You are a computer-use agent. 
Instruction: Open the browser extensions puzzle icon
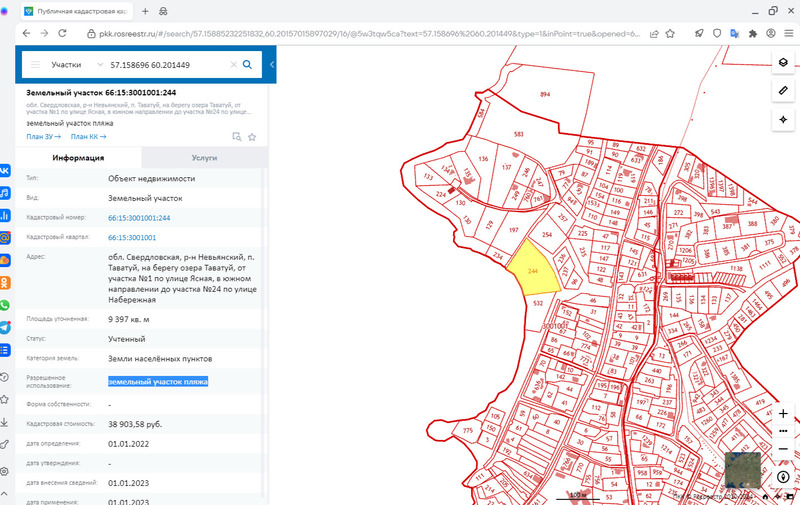753,34
